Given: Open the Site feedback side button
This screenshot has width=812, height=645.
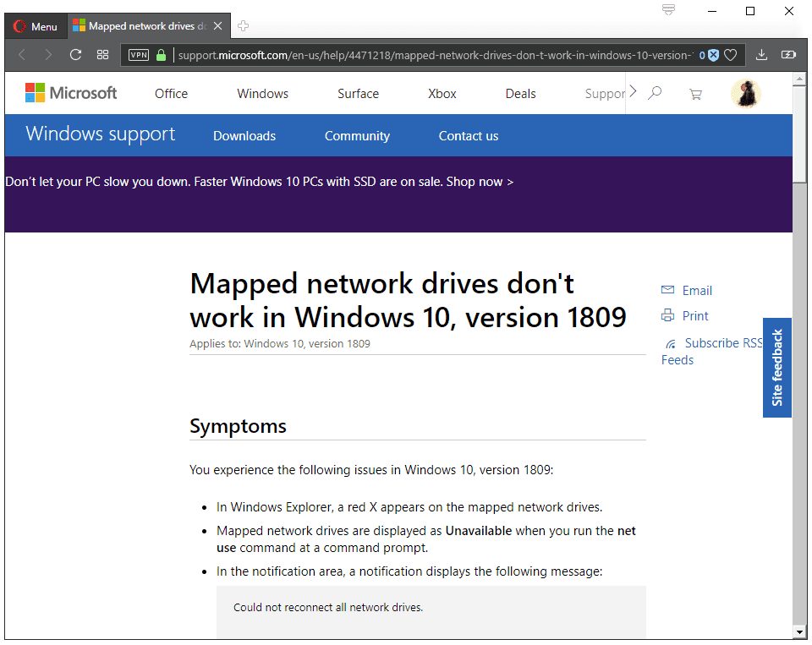Looking at the screenshot, I should coord(776,368).
